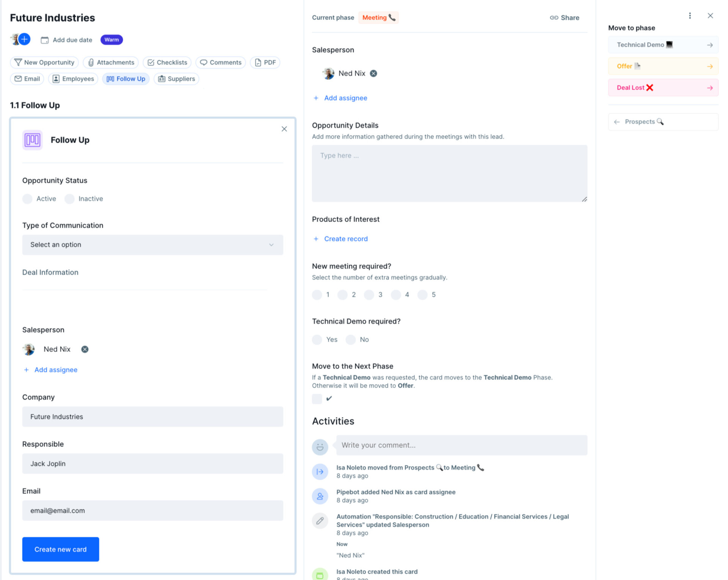Select the Active opportunity status radio
Screen dimensions: 728x580
click(27, 199)
